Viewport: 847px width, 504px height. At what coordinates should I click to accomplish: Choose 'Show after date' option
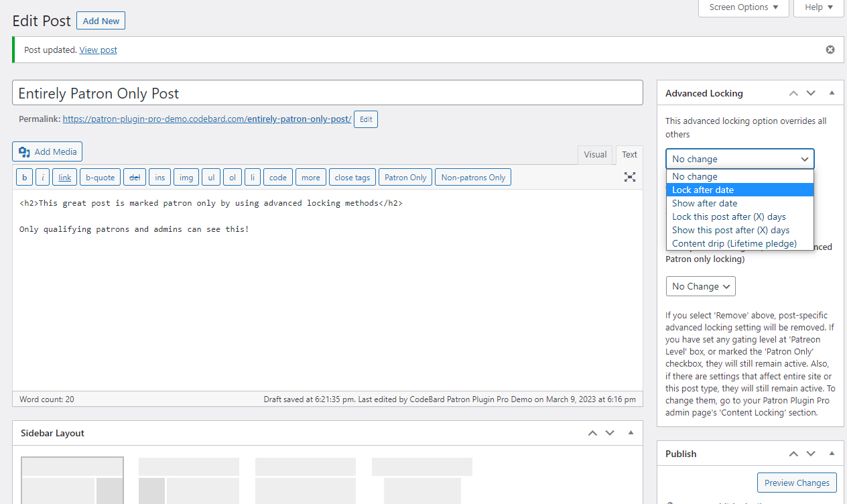[740, 203]
